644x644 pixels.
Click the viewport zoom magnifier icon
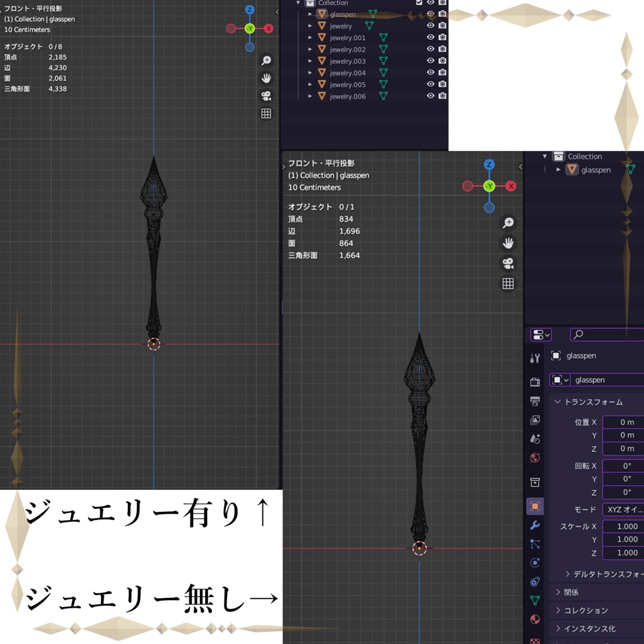pos(509,222)
